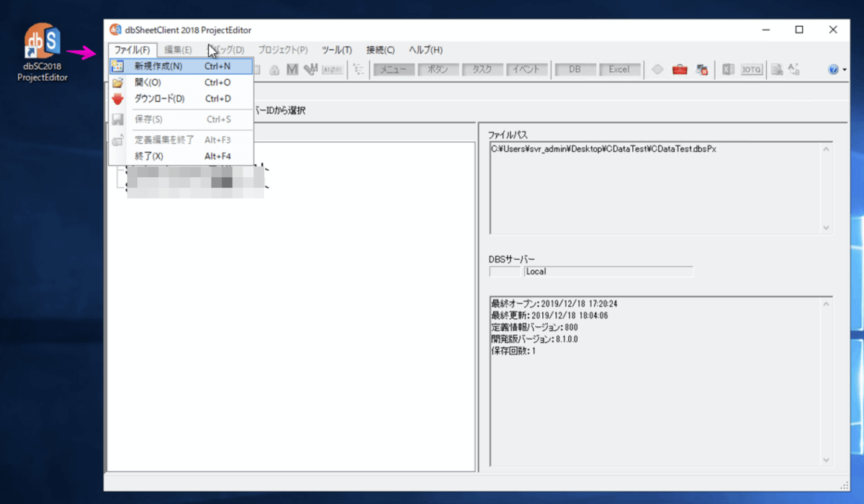Choose 定義編集を終了 in the File menu
This screenshot has width=864, height=504.
tap(181, 140)
